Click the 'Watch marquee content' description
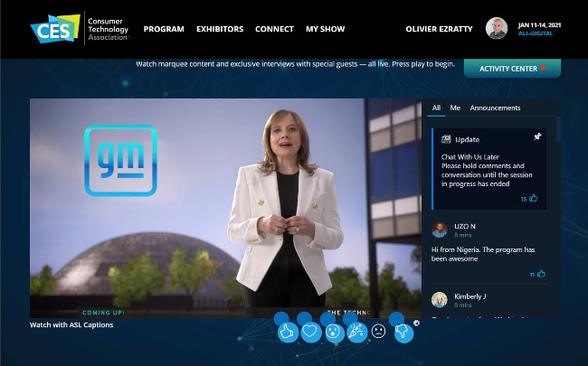The image size is (588, 366). click(x=295, y=64)
